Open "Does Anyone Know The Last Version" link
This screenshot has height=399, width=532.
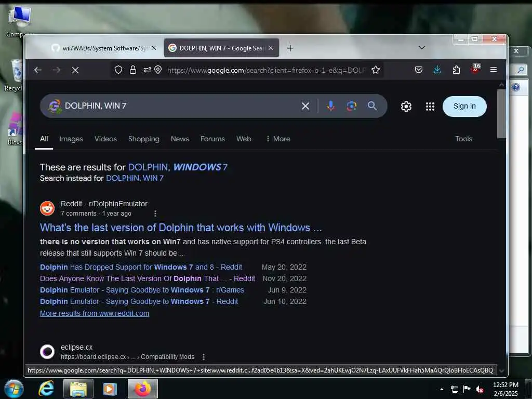click(x=147, y=278)
